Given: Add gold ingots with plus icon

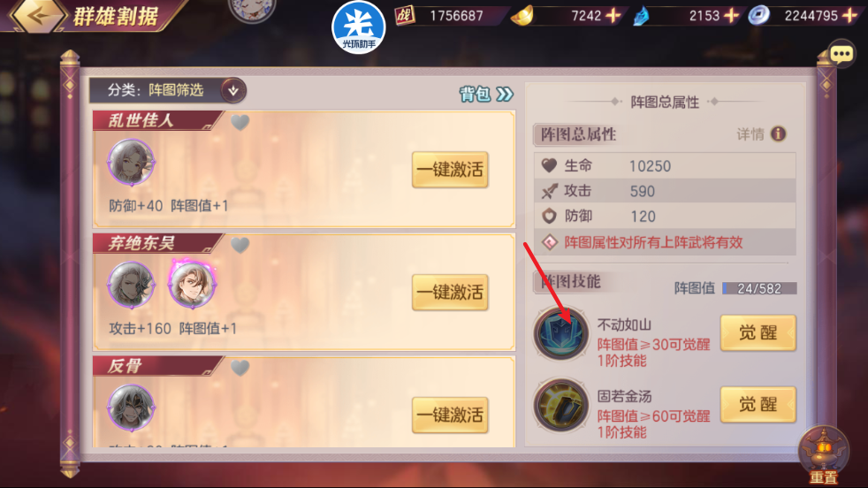Looking at the screenshot, I should coord(613,16).
